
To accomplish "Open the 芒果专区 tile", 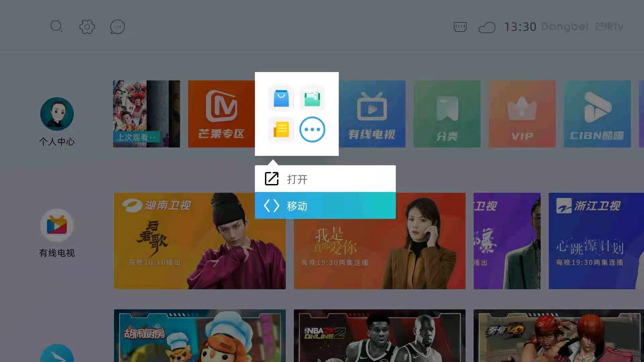I will click(221, 114).
